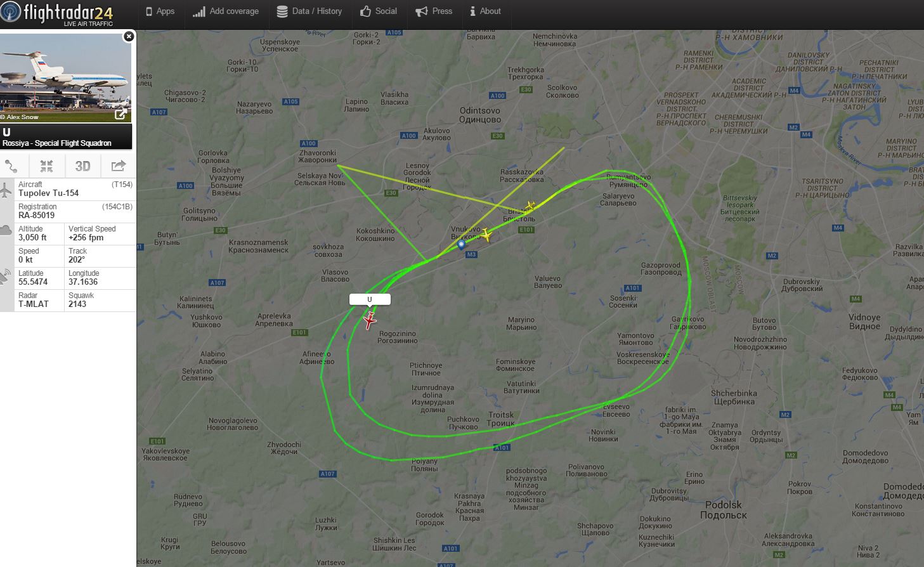
Task: Open the About menu
Action: coord(485,11)
